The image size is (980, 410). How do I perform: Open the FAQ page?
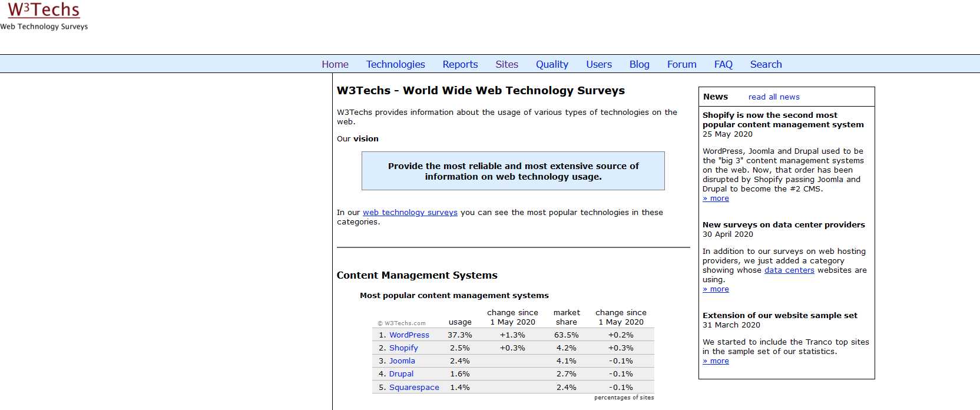[x=723, y=64]
